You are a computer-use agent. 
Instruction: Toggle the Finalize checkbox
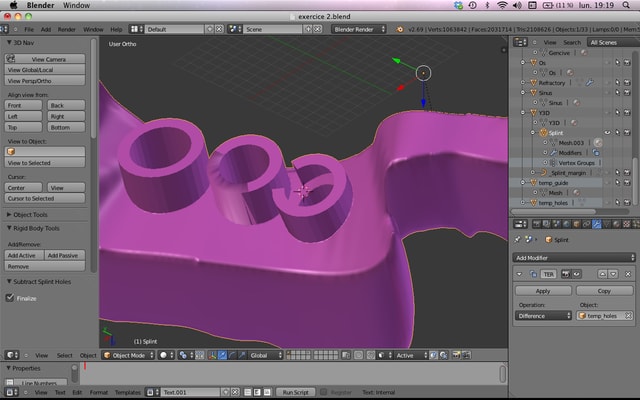(x=11, y=297)
